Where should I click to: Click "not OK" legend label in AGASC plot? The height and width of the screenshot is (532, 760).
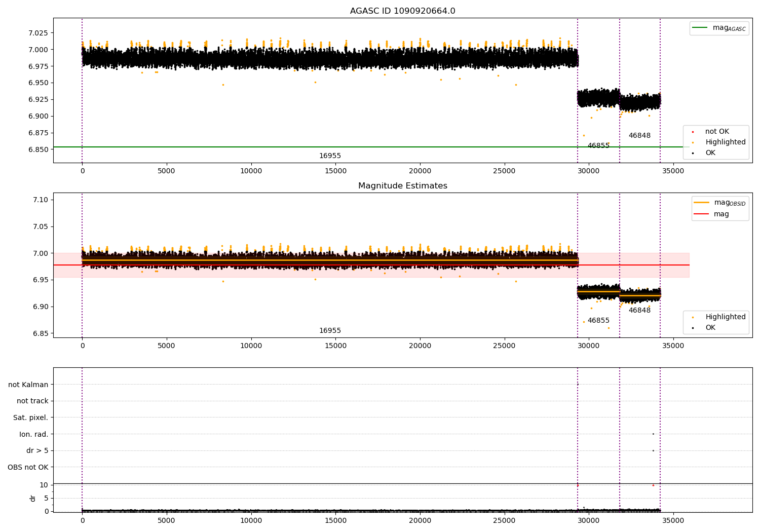717,132
